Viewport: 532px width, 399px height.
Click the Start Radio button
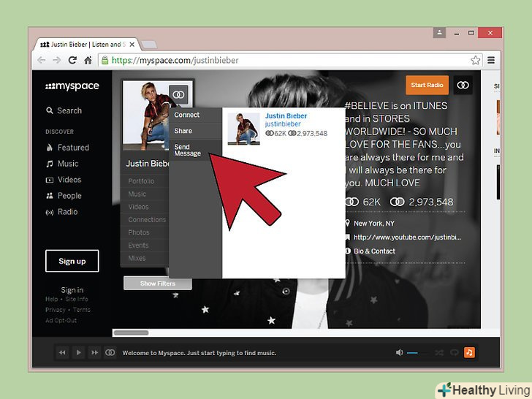click(427, 85)
